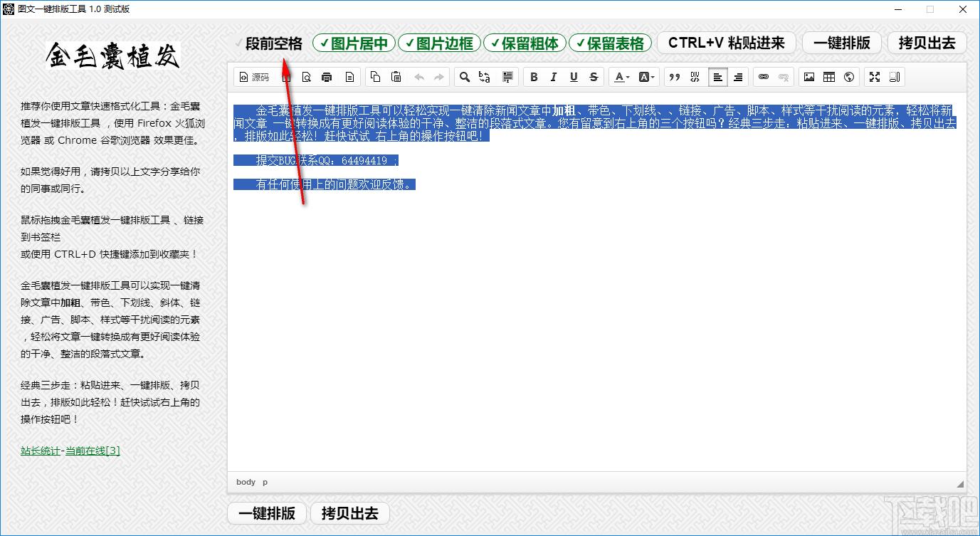This screenshot has width=980, height=536.
Task: Toggle the Show Blocks icon
Action: (895, 77)
